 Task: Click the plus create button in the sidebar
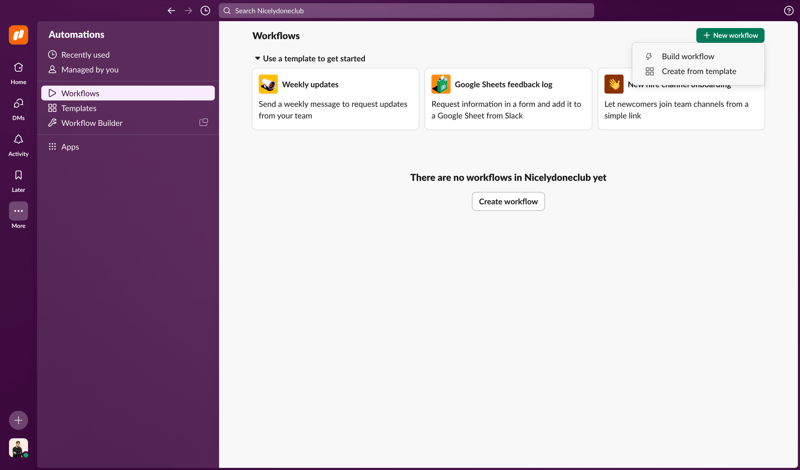tap(18, 420)
